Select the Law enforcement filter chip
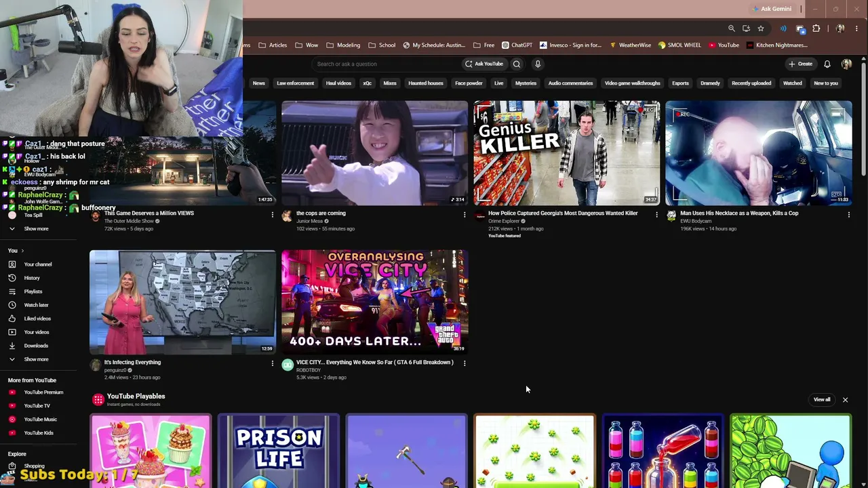This screenshot has width=868, height=488. (296, 83)
